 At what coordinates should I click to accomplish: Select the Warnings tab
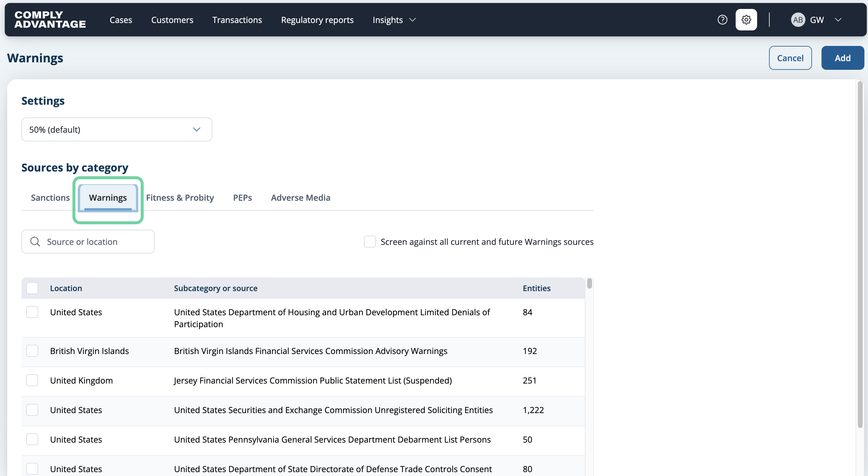(x=108, y=197)
